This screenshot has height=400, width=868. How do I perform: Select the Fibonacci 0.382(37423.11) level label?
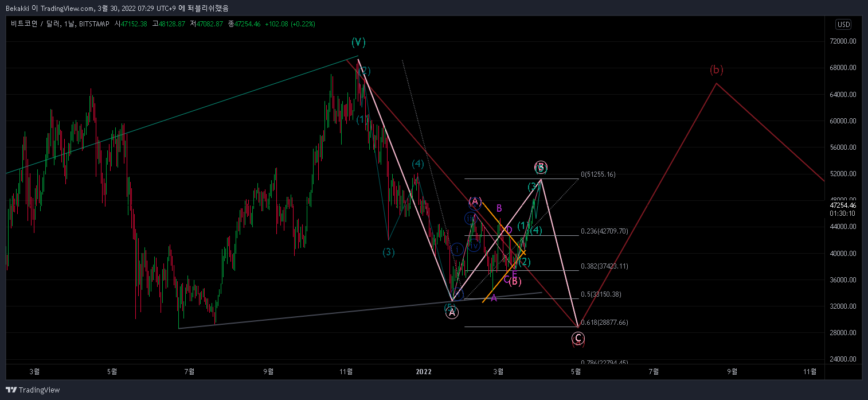(x=604, y=266)
